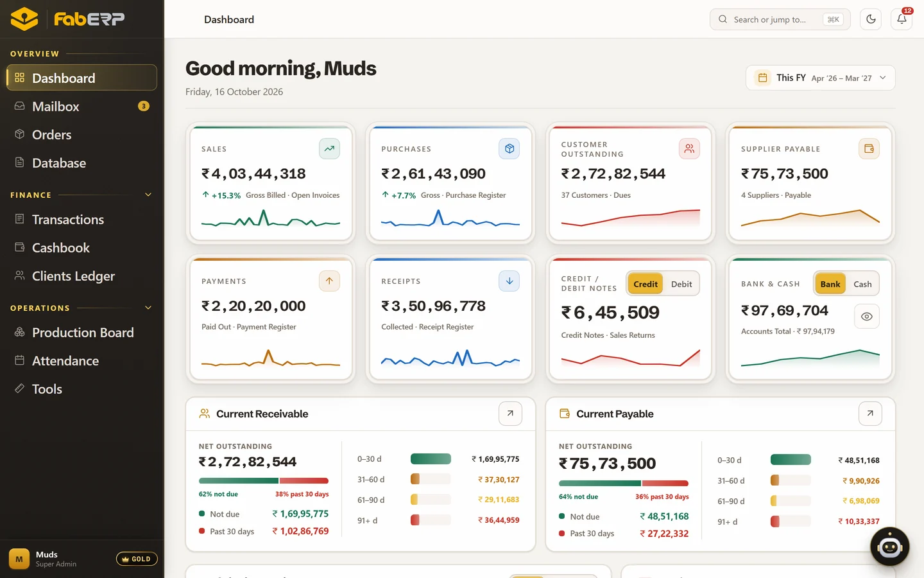The height and width of the screenshot is (578, 924).
Task: Click the Production Board sidebar icon
Action: coord(20,332)
